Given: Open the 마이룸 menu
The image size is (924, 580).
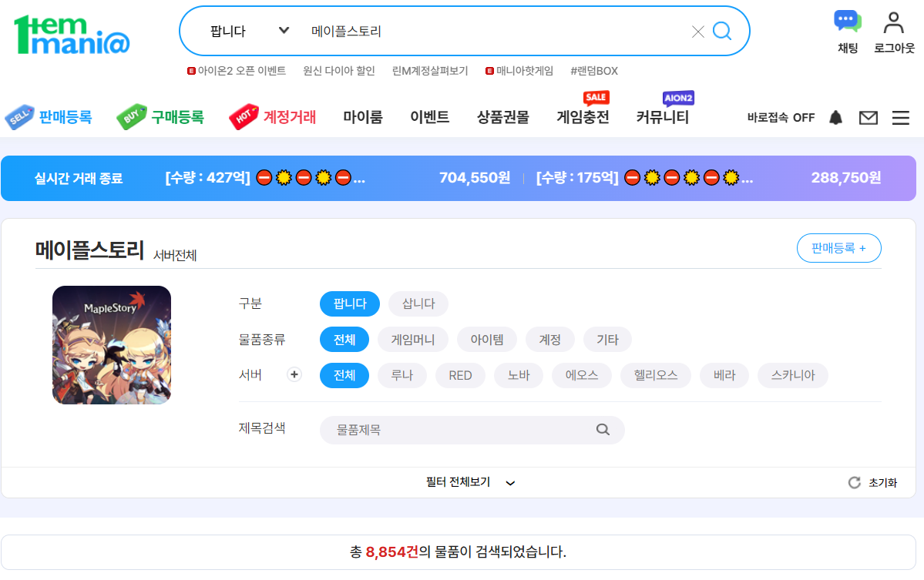Looking at the screenshot, I should [x=363, y=117].
